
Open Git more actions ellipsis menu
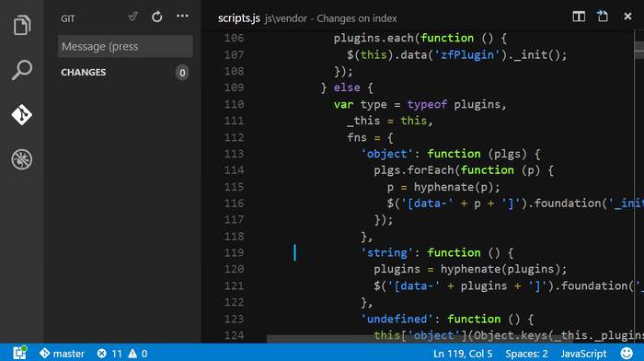click(182, 17)
